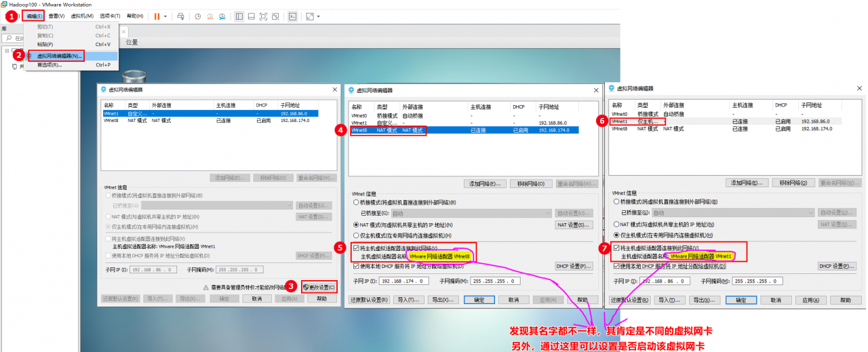
Task: Select 仅主机模式 radio in the right dialog
Action: click(616, 235)
